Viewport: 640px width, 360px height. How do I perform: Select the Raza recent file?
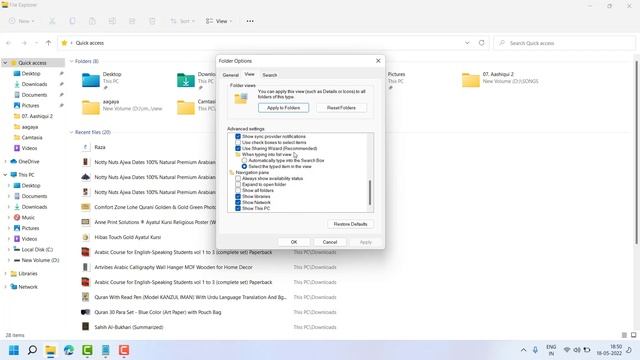tap(100, 147)
